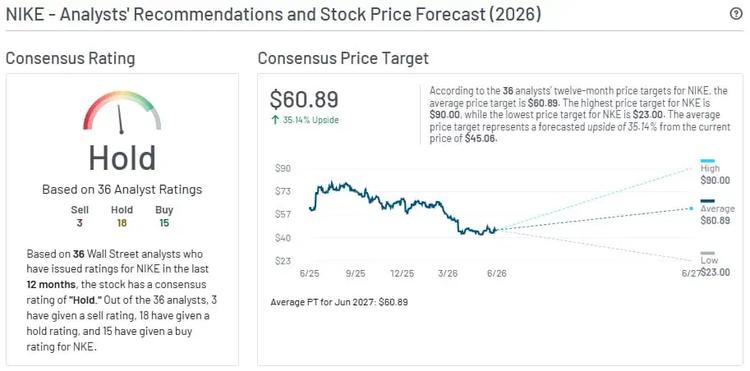
Task: Click the 35.14% Upside label
Action: coord(311,120)
